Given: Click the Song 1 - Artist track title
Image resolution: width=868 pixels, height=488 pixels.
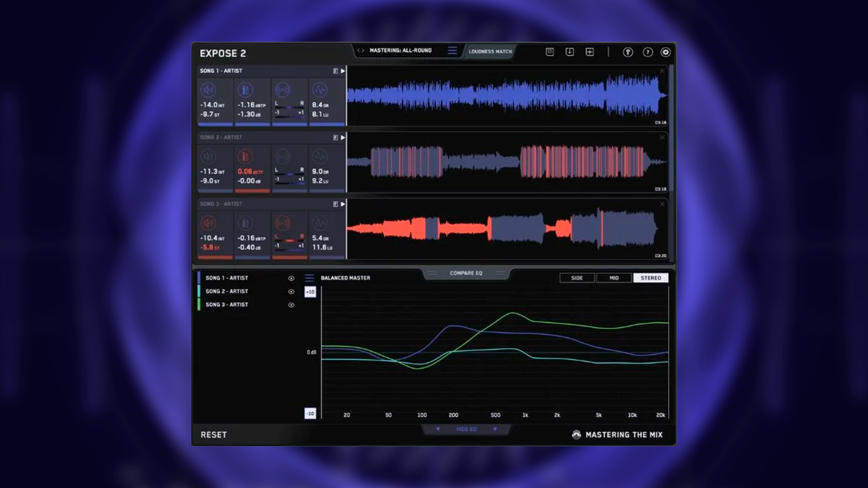Looking at the screenshot, I should pos(221,71).
